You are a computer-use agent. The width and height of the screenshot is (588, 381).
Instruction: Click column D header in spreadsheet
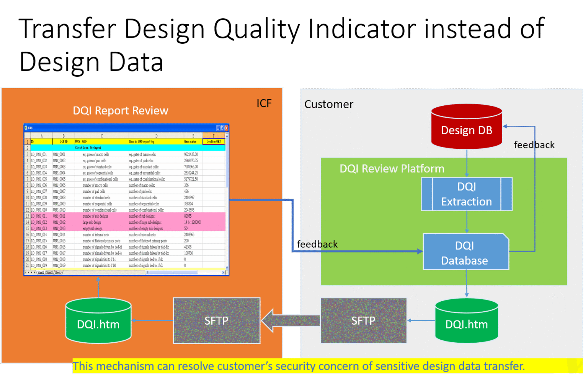156,136
